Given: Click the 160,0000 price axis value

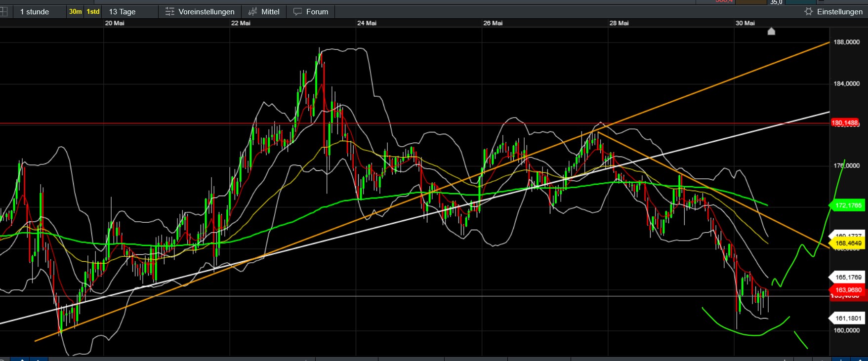Looking at the screenshot, I should pyautogui.click(x=847, y=330).
